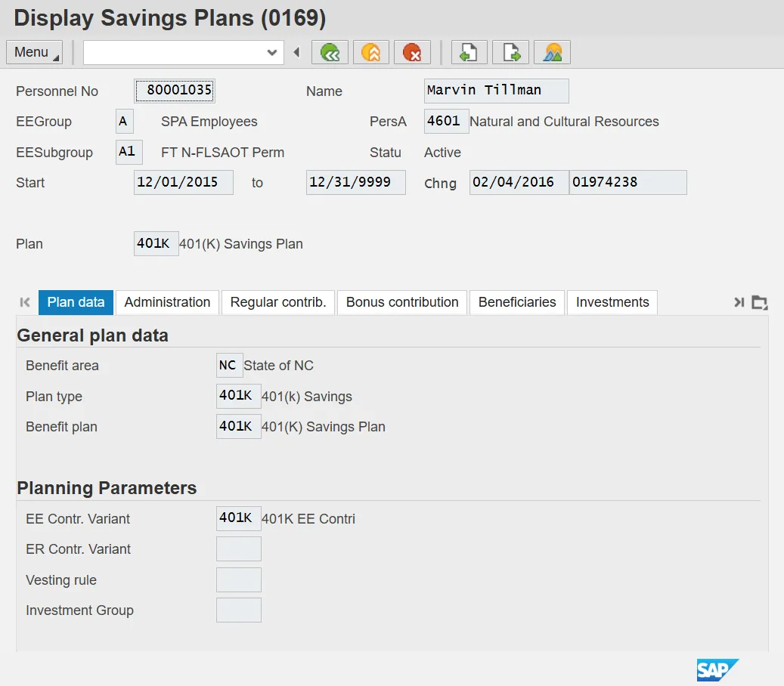Viewport: 784px width, 686px height.
Task: Click the 'Planning Parameters' heading
Action: [107, 487]
